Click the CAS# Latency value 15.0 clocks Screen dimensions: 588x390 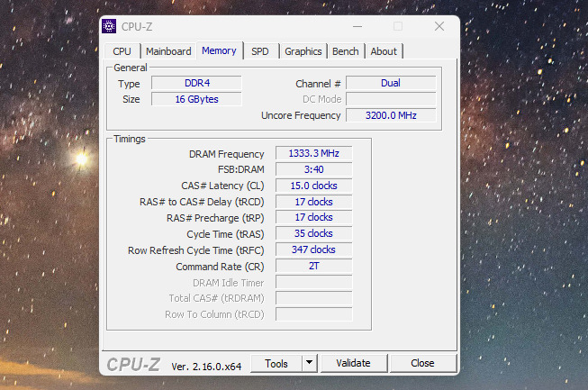[314, 186]
